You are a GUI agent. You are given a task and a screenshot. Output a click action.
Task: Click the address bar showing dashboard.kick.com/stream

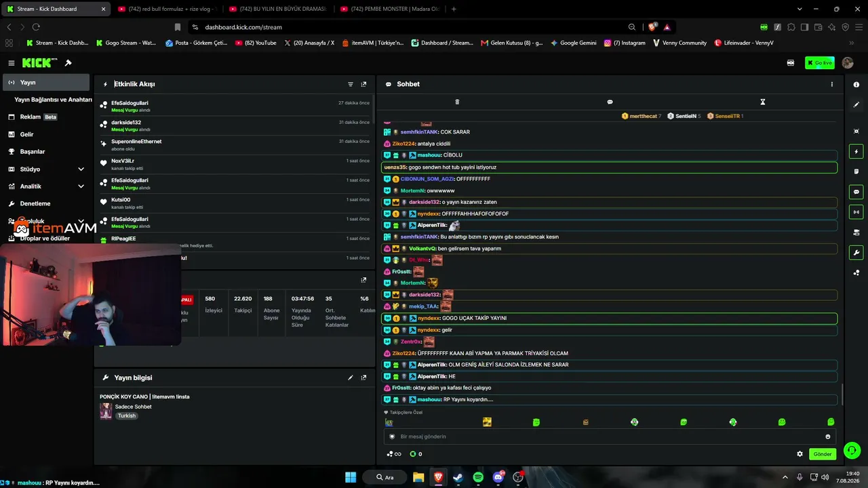407,27
